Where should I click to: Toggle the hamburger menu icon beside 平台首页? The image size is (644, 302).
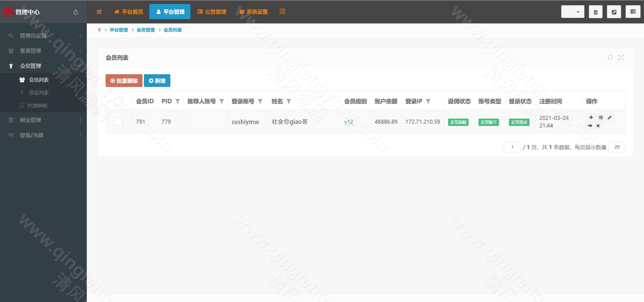pyautogui.click(x=99, y=12)
